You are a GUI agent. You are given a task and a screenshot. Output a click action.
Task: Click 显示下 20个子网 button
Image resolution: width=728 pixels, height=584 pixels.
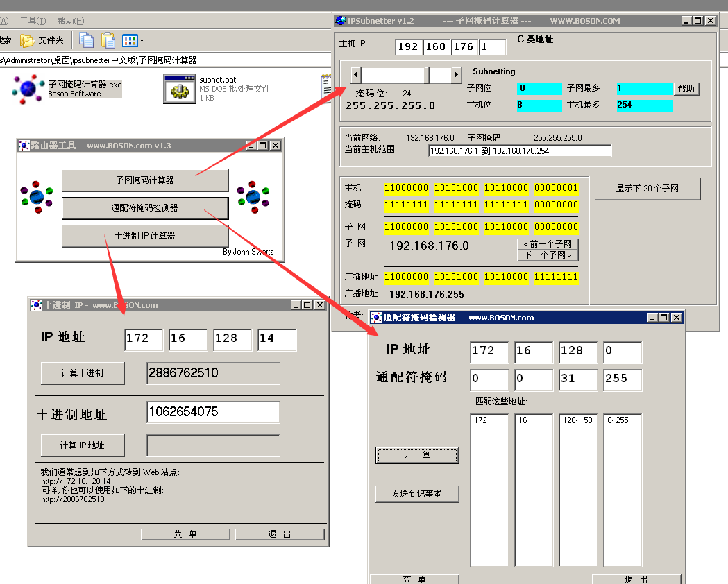[647, 189]
